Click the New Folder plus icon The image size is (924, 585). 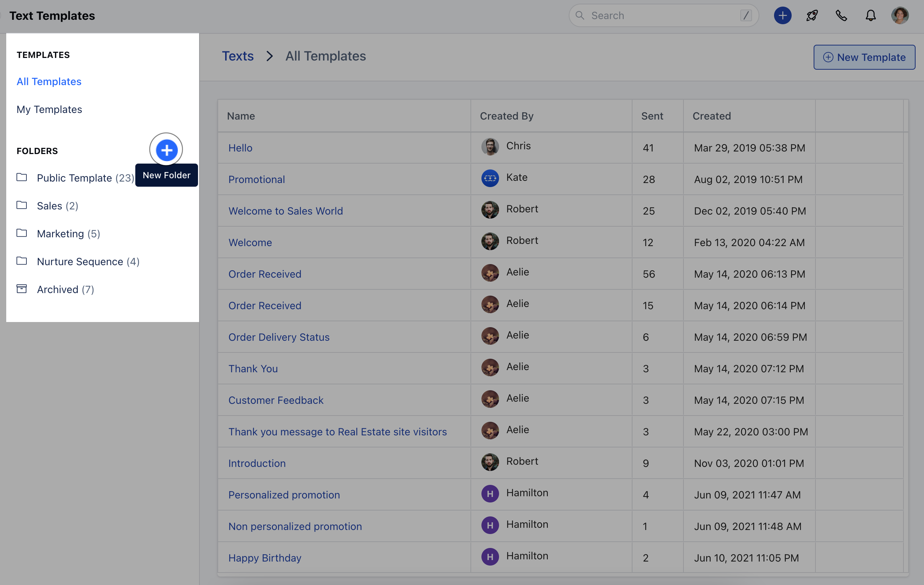(x=166, y=150)
